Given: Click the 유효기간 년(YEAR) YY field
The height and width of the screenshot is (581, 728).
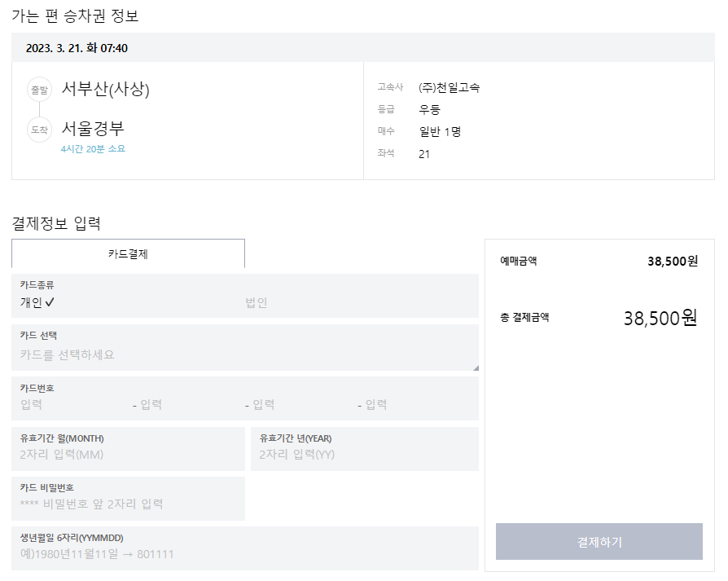Looking at the screenshot, I should click(x=365, y=449).
